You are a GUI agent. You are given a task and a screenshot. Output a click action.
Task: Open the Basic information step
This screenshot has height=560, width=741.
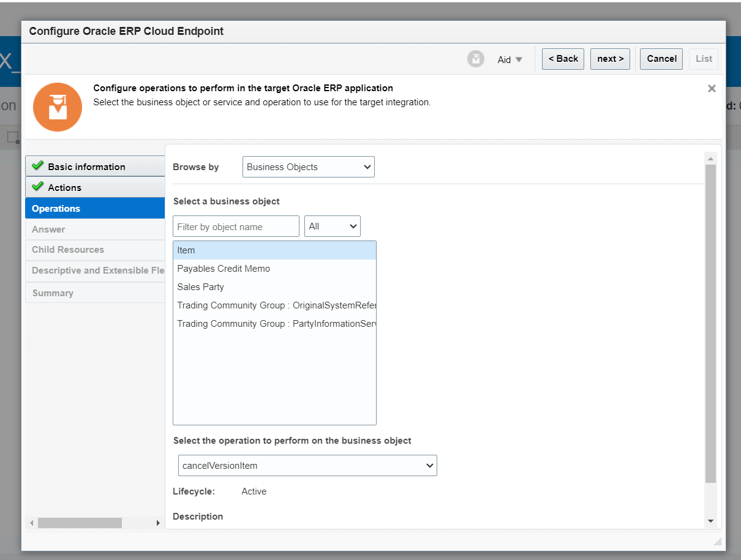[95, 166]
